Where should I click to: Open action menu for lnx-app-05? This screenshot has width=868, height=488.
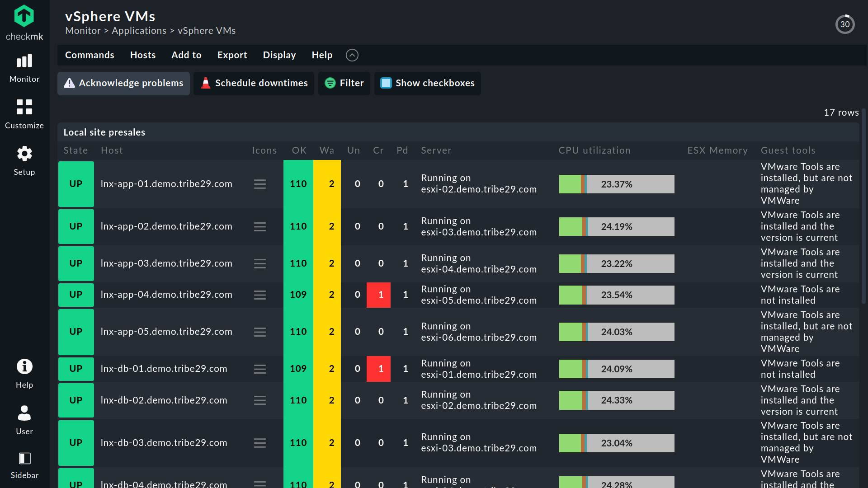pyautogui.click(x=260, y=332)
